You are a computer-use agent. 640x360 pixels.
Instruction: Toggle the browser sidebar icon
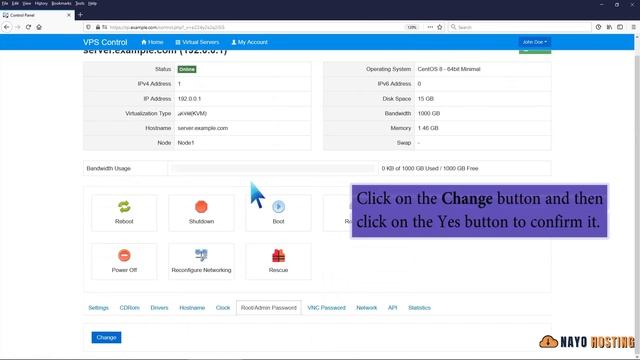click(620, 27)
